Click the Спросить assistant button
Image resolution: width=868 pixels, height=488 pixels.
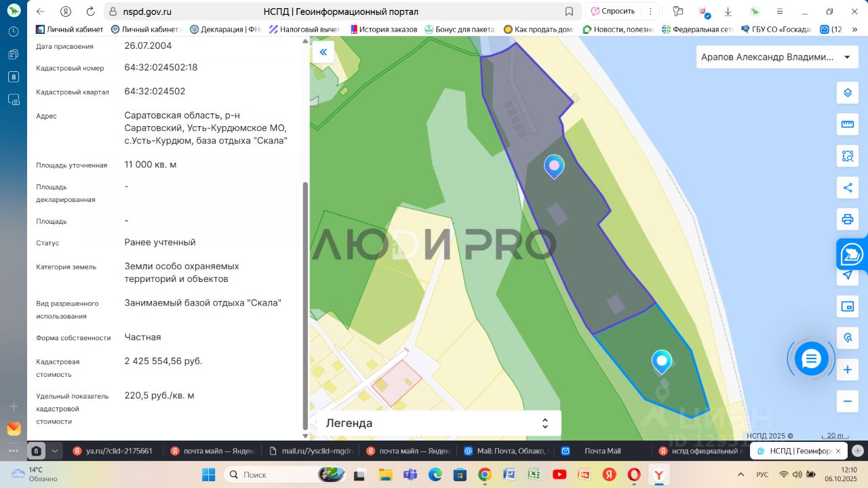click(613, 12)
